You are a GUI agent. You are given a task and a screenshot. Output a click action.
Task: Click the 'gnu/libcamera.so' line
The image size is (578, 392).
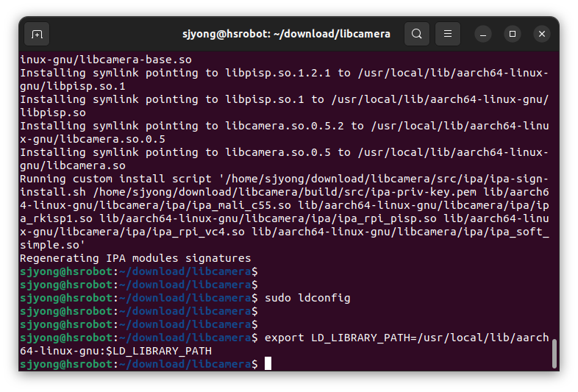[x=73, y=166]
